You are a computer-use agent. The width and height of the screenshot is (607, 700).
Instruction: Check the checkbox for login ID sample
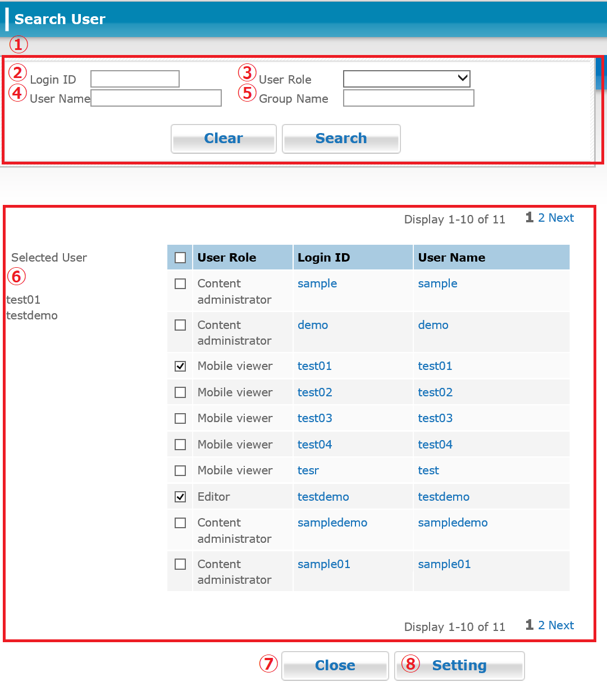point(180,284)
